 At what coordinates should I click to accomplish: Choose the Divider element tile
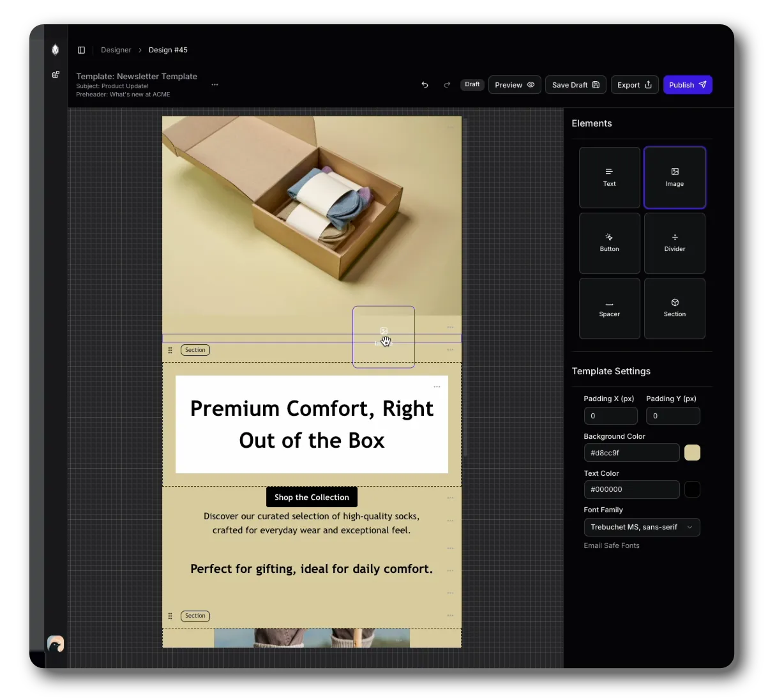tap(674, 243)
